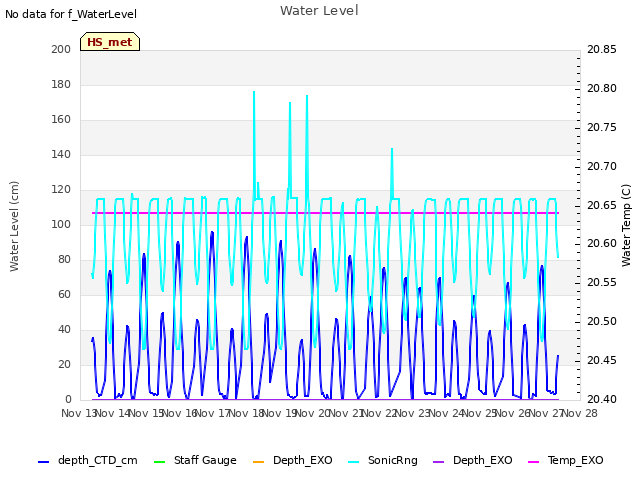Click the Nov 28 x-axis tick label
The image size is (640, 480).
[580, 413]
